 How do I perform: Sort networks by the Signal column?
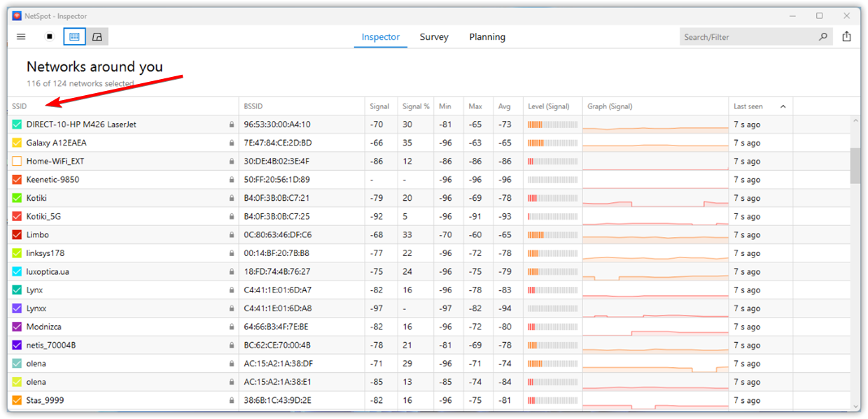click(379, 106)
